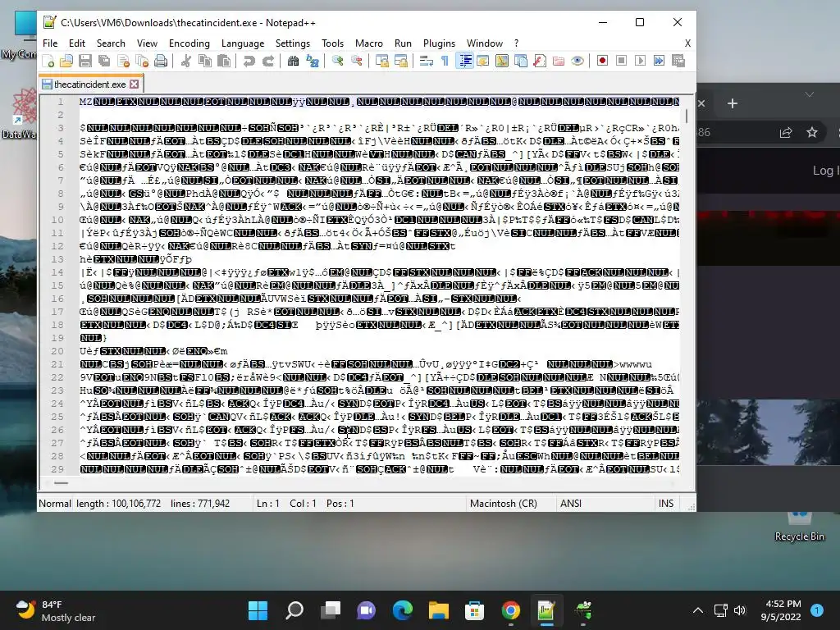
Task: Open the Encoding menu
Action: (x=189, y=43)
